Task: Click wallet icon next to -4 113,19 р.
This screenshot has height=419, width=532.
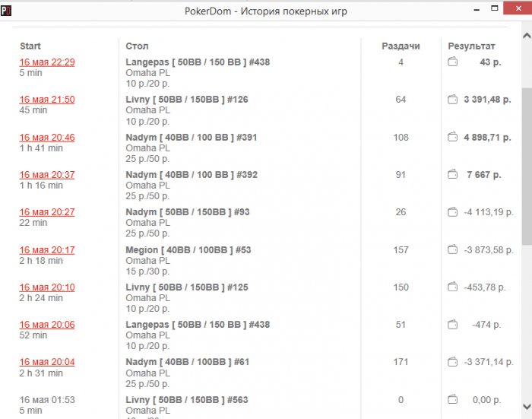Action: click(x=453, y=212)
